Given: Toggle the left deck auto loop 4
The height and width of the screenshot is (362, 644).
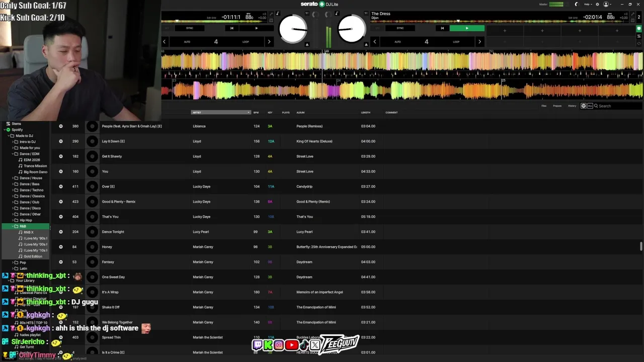Looking at the screenshot, I should pyautogui.click(x=216, y=42).
